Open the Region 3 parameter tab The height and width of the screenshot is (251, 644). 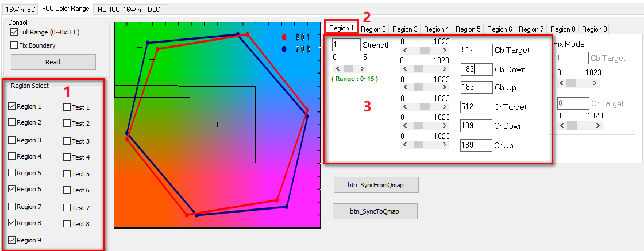pyautogui.click(x=405, y=29)
